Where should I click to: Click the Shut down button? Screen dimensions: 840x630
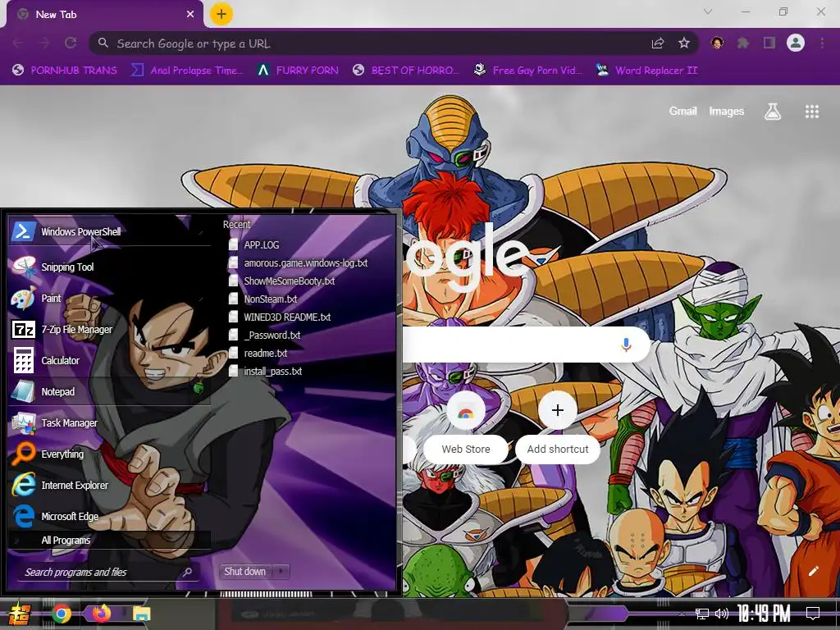coord(245,572)
